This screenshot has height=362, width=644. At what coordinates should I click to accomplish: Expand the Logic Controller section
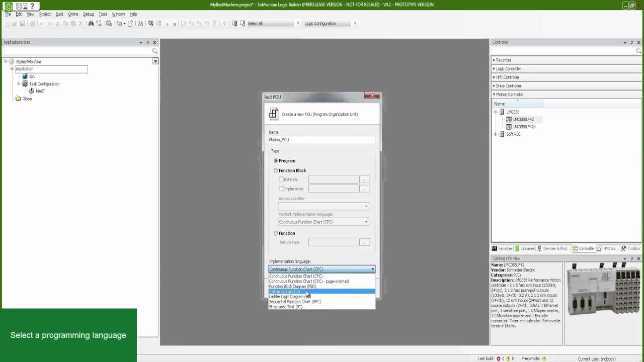[494, 68]
